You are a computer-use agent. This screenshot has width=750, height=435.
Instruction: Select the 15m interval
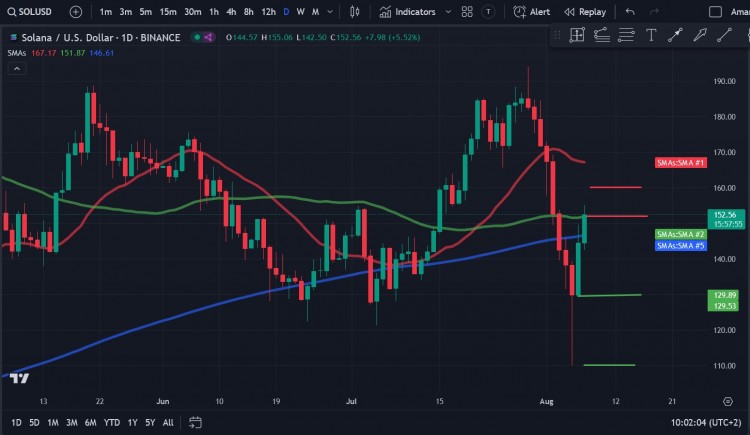click(168, 11)
